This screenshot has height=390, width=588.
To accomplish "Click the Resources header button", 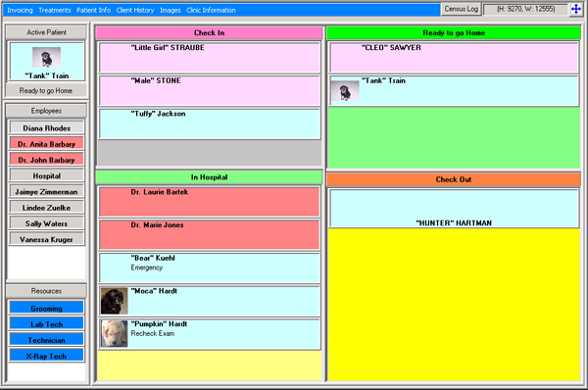I will click(46, 291).
